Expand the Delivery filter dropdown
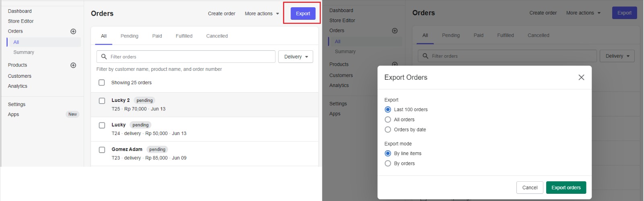644x201 pixels. (x=296, y=57)
